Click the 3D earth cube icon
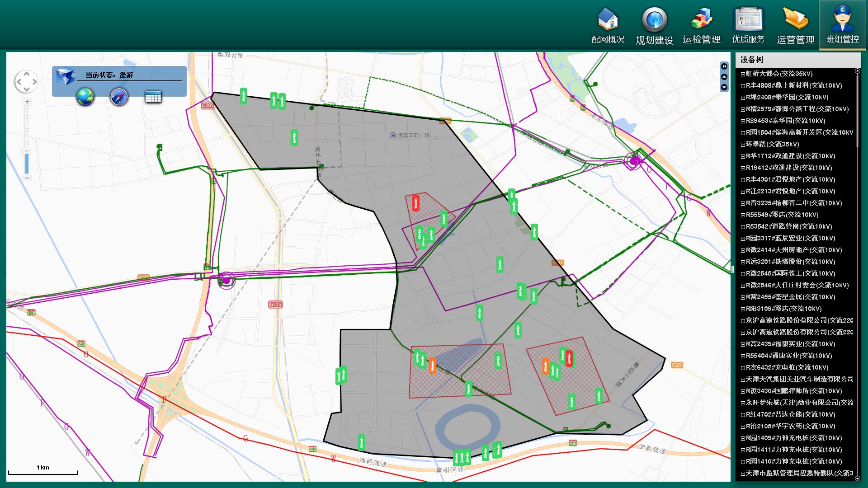868x488 pixels. tap(65, 76)
